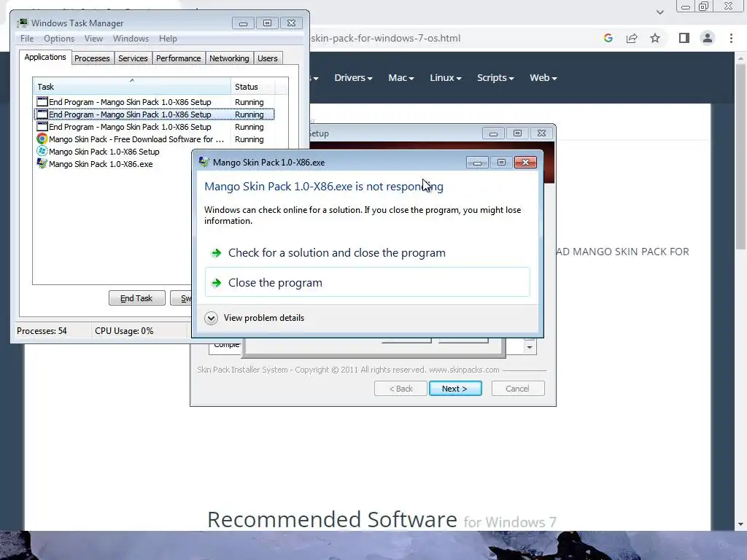This screenshot has width=747, height=560.
Task: Click icon of first End Program task row
Action: [42, 101]
